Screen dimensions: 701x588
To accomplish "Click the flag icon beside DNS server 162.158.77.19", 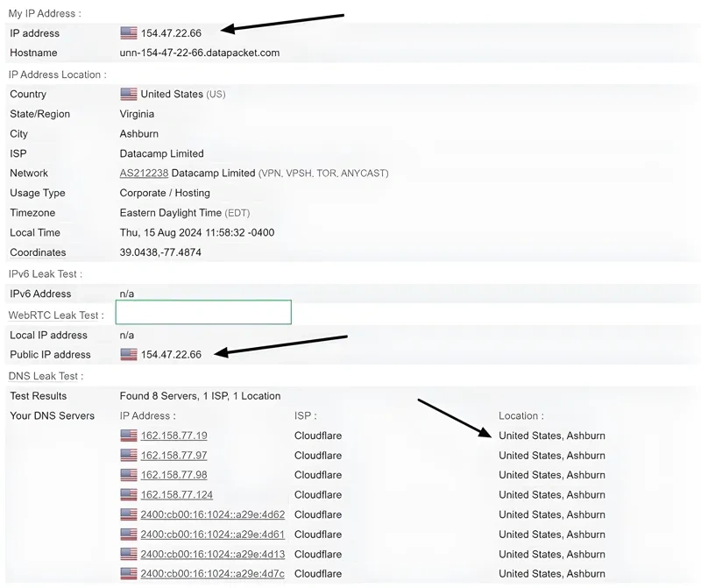I will click(127, 436).
